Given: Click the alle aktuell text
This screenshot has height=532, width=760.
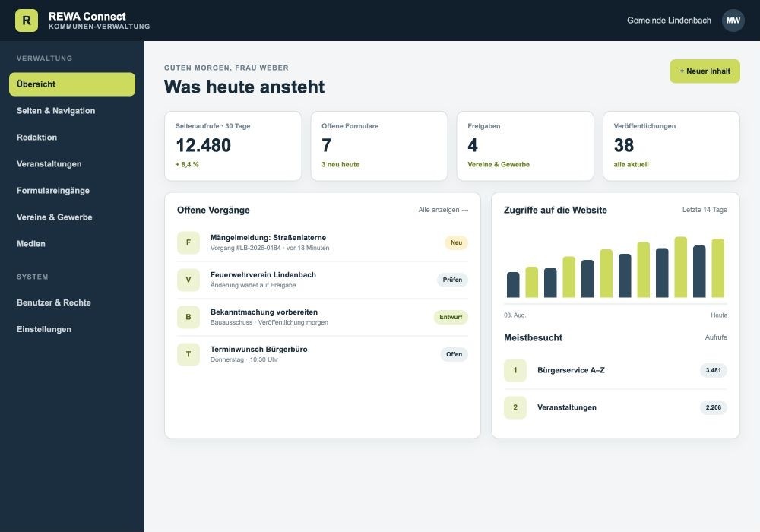Looking at the screenshot, I should [x=631, y=165].
